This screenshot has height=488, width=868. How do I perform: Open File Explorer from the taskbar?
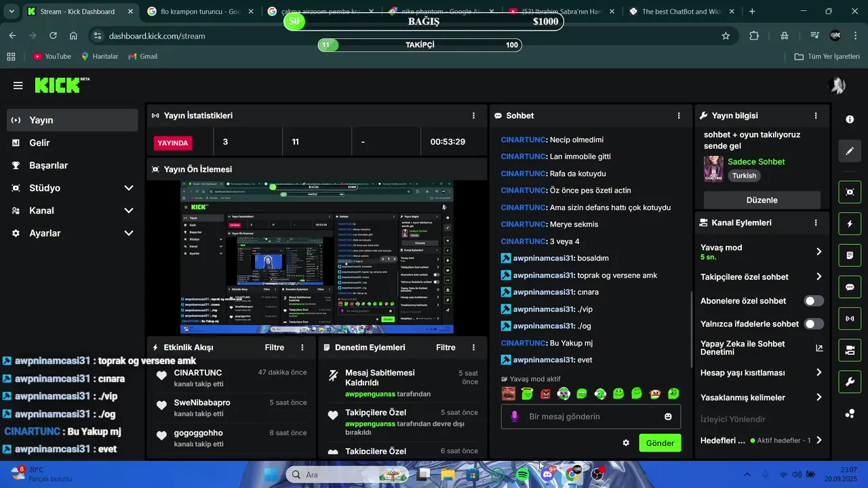pos(448,475)
